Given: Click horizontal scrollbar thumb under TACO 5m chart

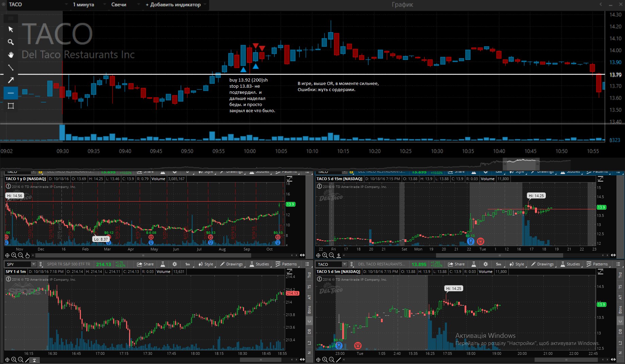Looking at the screenshot, I should [x=566, y=360].
